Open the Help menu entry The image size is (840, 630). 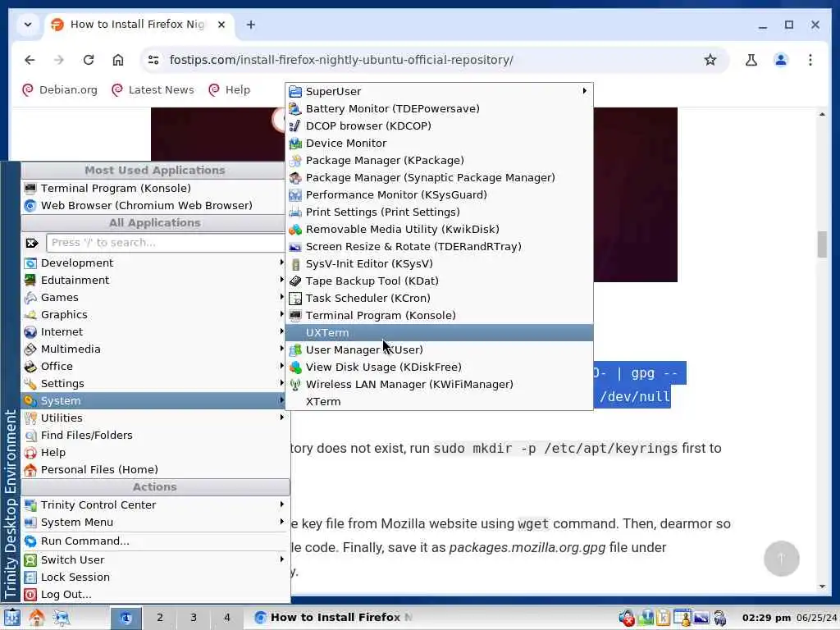click(155, 452)
